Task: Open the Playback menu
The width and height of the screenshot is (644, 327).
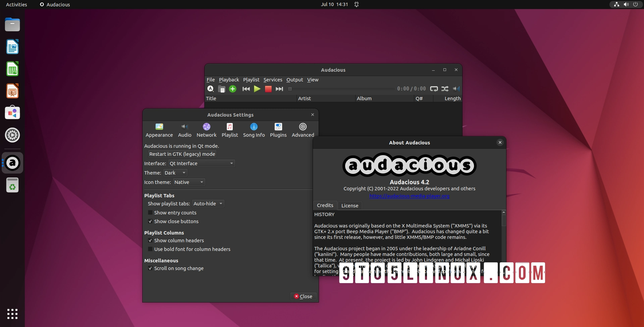Action: pyautogui.click(x=229, y=80)
